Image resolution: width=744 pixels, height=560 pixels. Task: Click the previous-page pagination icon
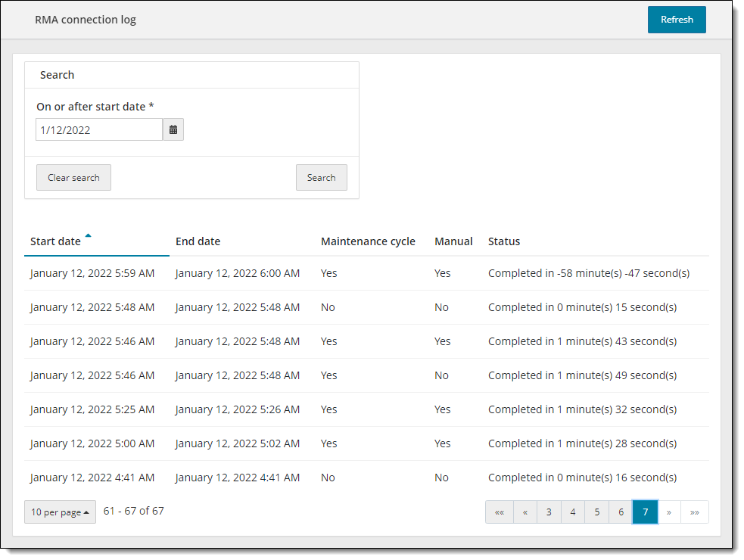pyautogui.click(x=525, y=512)
